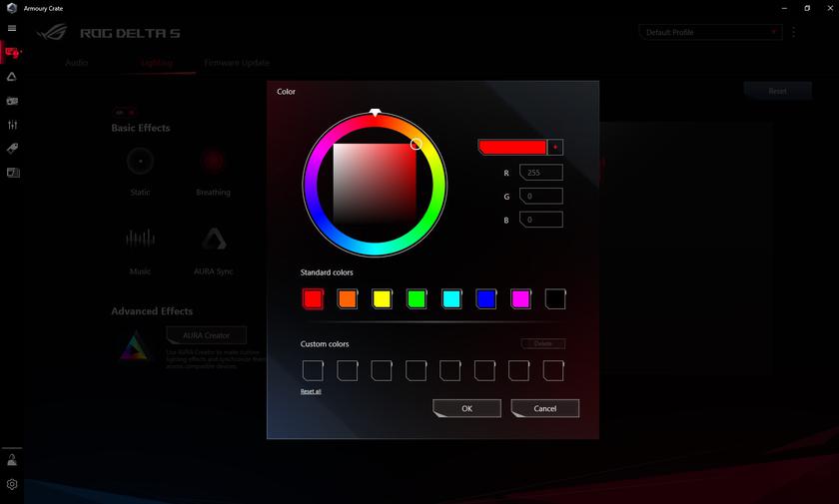Toggle the lighting on/off switch
The height and width of the screenshot is (504, 839).
coord(124,112)
